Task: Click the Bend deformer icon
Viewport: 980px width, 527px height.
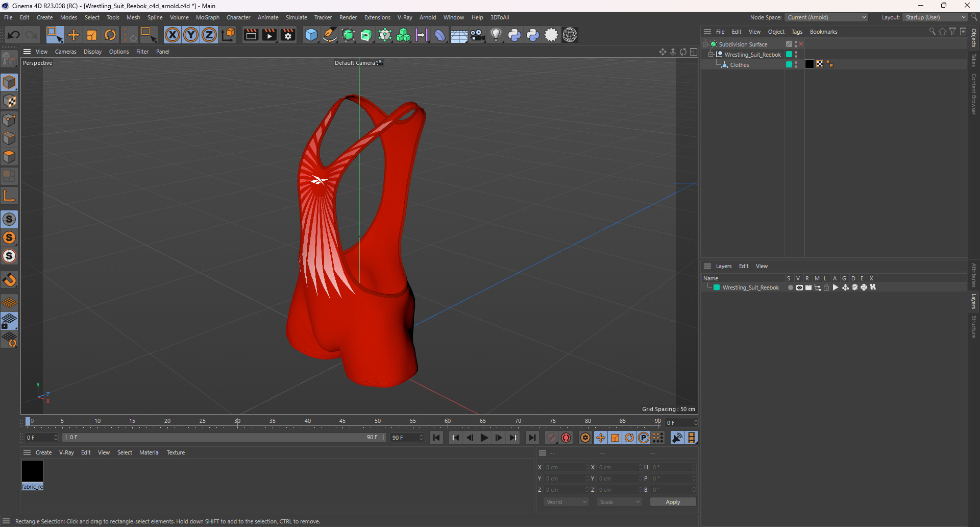Action: point(440,35)
